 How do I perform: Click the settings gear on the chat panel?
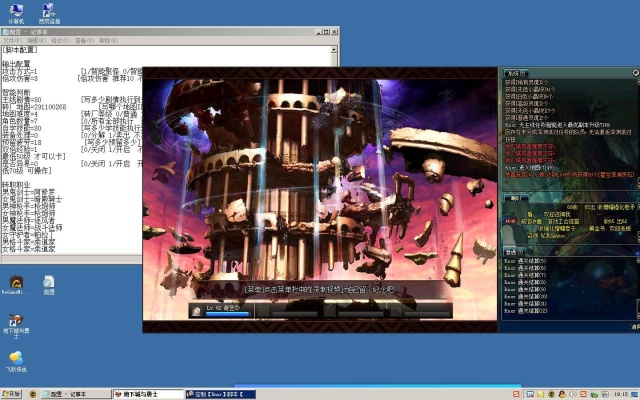tap(636, 73)
